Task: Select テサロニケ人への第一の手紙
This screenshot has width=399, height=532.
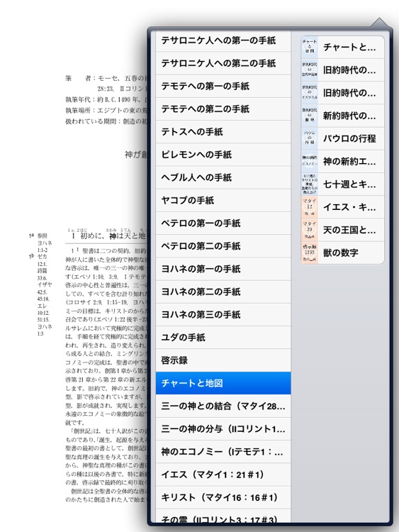Action: point(223,40)
